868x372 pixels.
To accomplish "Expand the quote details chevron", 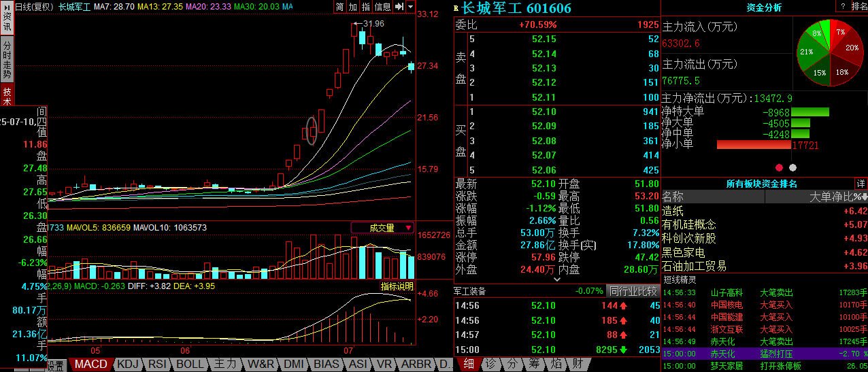I will coord(556,279).
